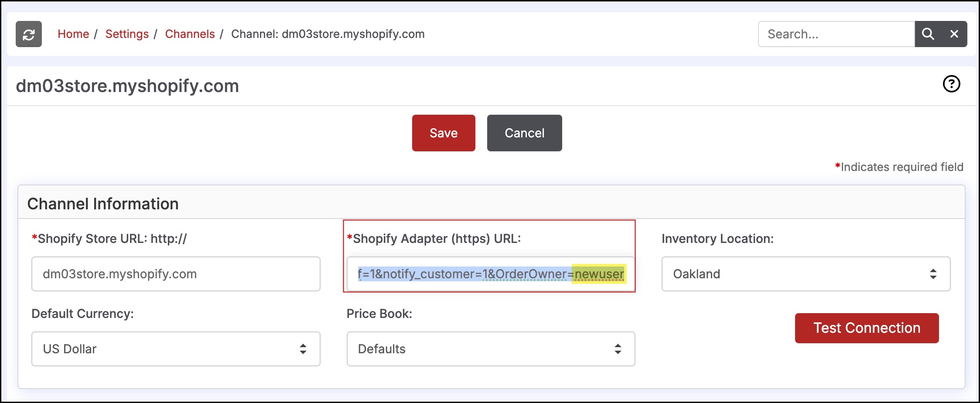Click the 'Inventory Location:' label
The height and width of the screenshot is (403, 980).
click(x=717, y=239)
